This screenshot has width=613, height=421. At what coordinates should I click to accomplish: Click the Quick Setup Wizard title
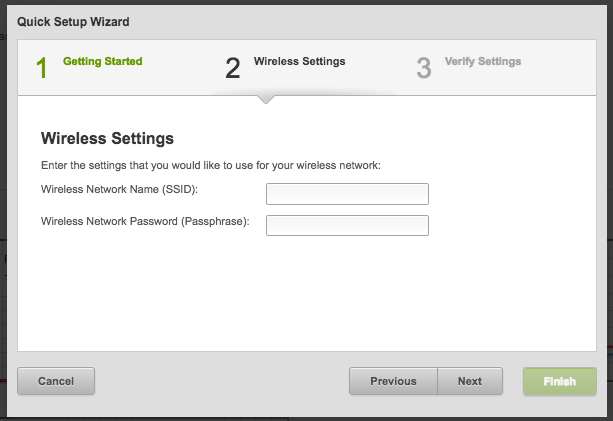[73, 21]
